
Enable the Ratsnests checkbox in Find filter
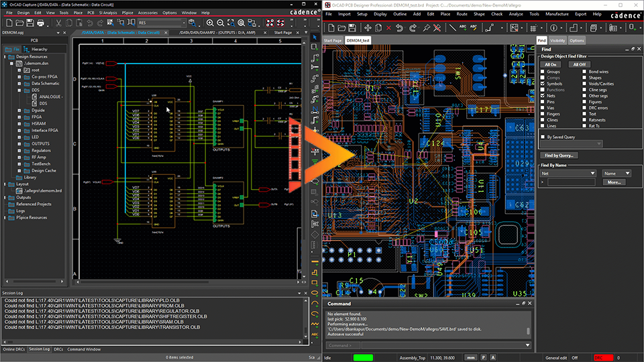(584, 120)
